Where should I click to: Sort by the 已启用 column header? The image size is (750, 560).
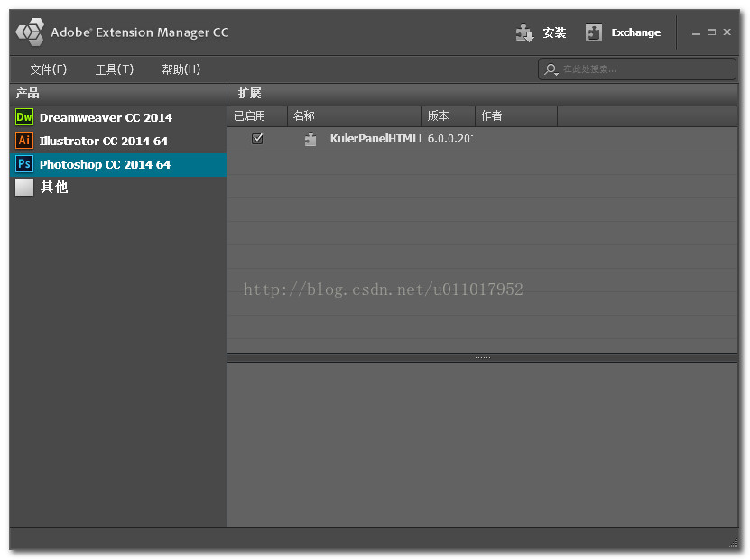point(257,116)
